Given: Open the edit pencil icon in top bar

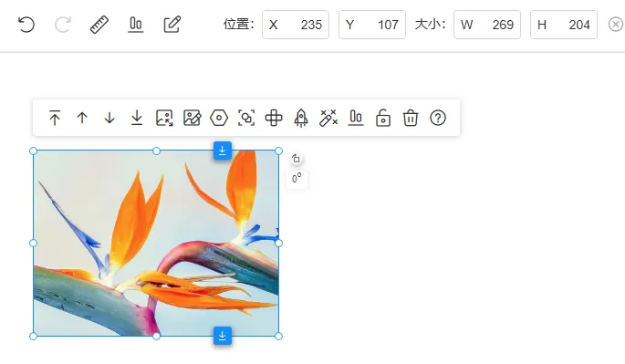Looking at the screenshot, I should [x=172, y=25].
